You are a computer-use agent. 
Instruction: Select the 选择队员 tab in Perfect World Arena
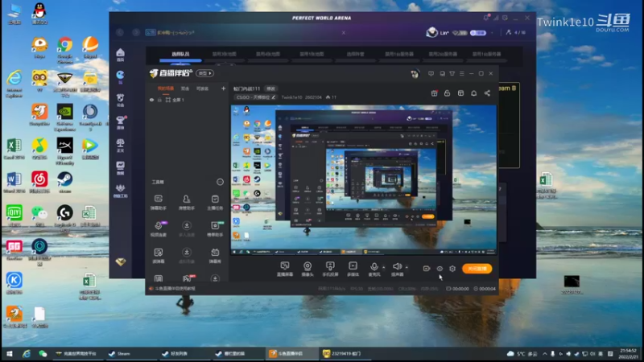pyautogui.click(x=180, y=54)
